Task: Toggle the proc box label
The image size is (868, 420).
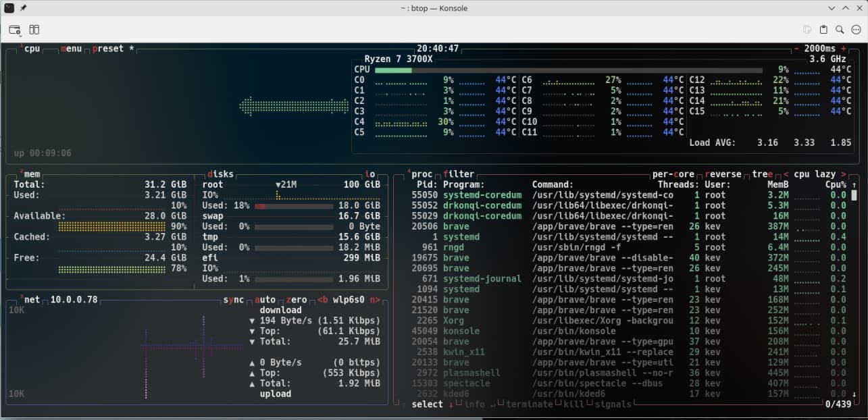Action: tap(422, 174)
